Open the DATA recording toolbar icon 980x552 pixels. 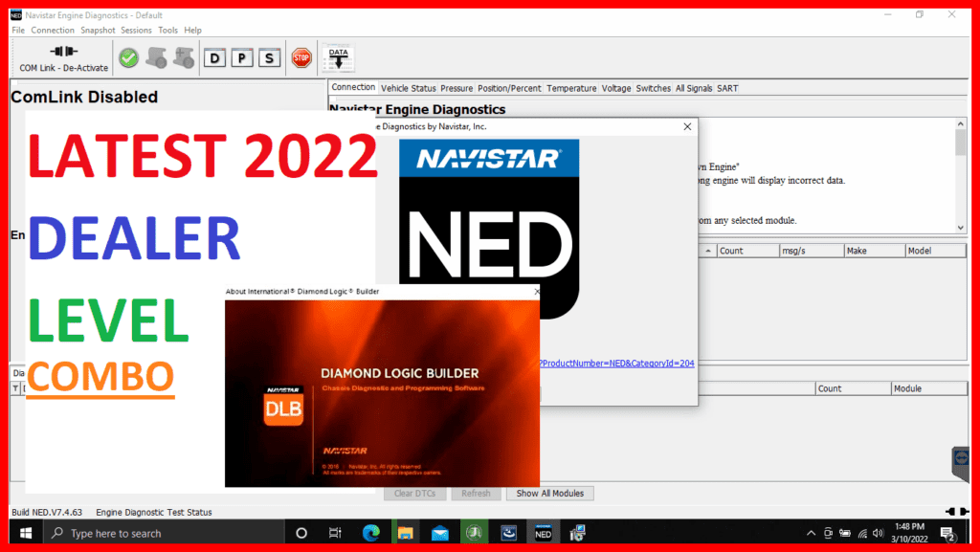pos(338,57)
